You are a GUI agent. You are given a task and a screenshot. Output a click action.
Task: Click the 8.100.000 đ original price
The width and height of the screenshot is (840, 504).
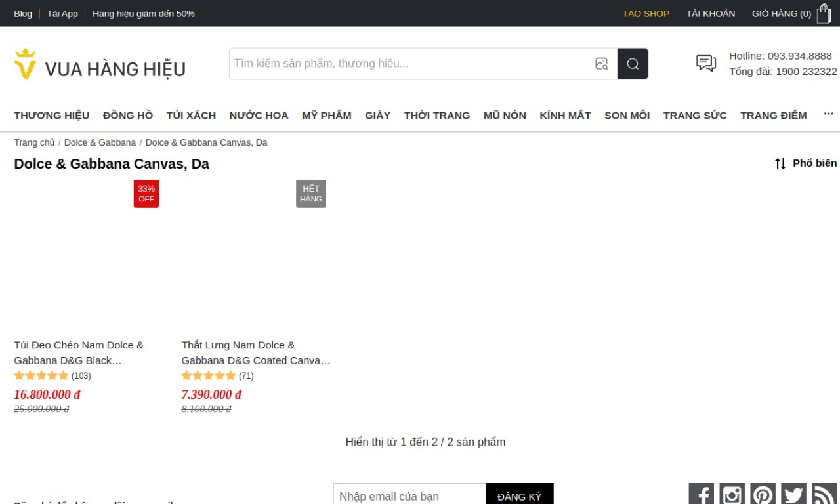click(x=206, y=409)
